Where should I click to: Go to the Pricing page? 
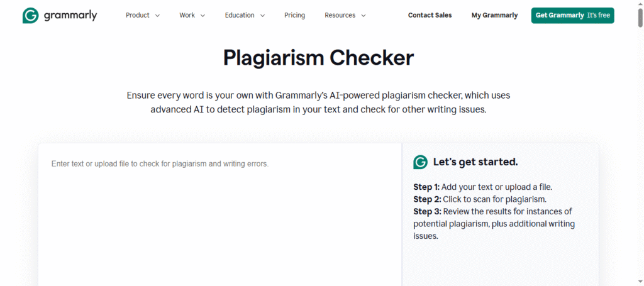click(x=294, y=15)
